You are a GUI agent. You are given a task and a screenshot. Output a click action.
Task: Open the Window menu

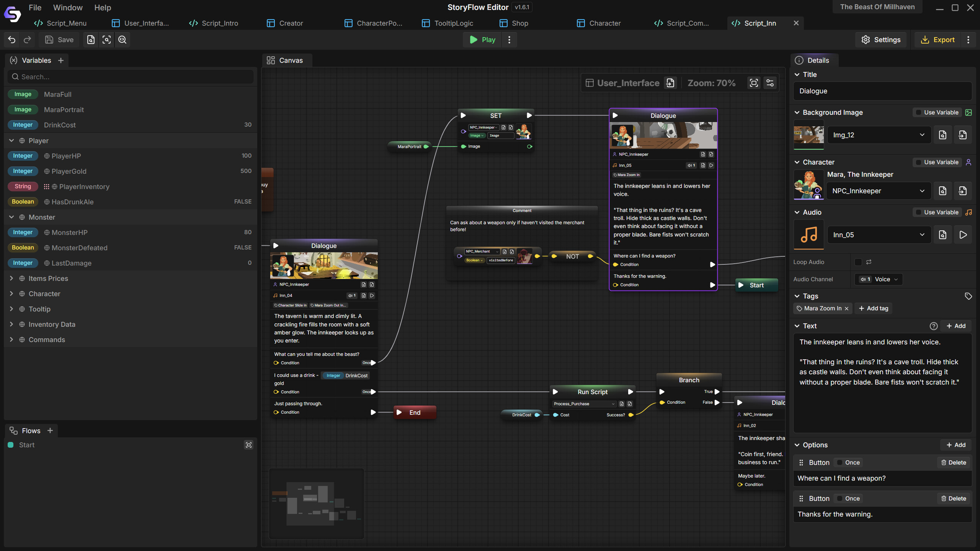coord(68,8)
